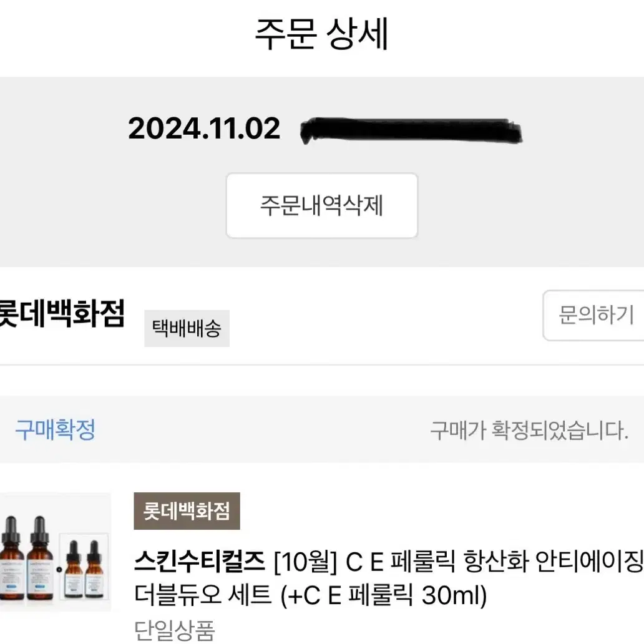Tap the gray order summary header area
The image size is (644, 644).
point(322,172)
